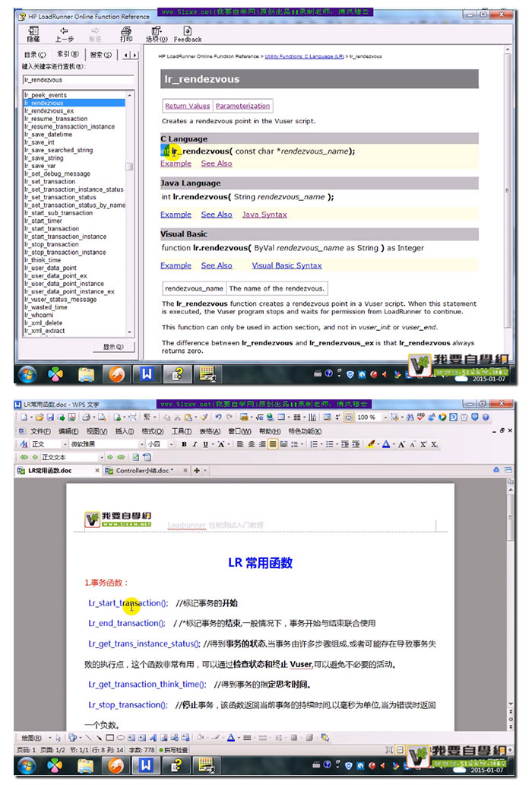Viewport: 532px width, 785px height.
Task: Pick the ellipse shape in drawing toolbar
Action: (x=121, y=737)
